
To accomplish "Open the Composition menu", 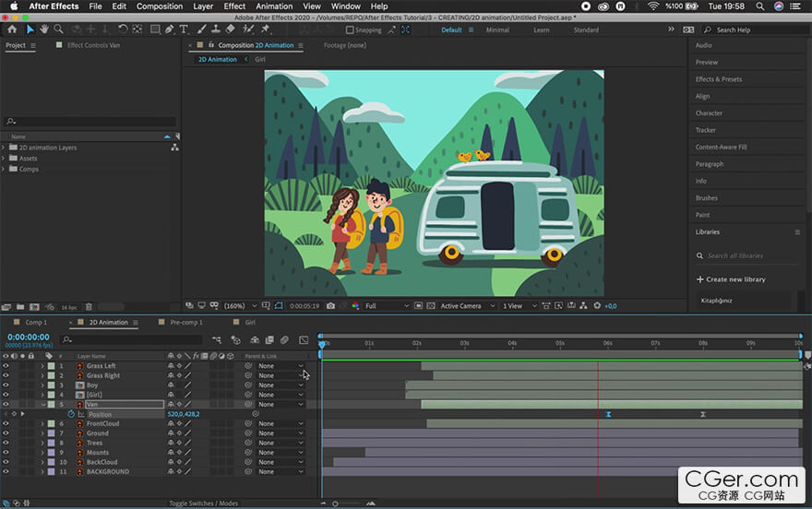I will tap(160, 6).
